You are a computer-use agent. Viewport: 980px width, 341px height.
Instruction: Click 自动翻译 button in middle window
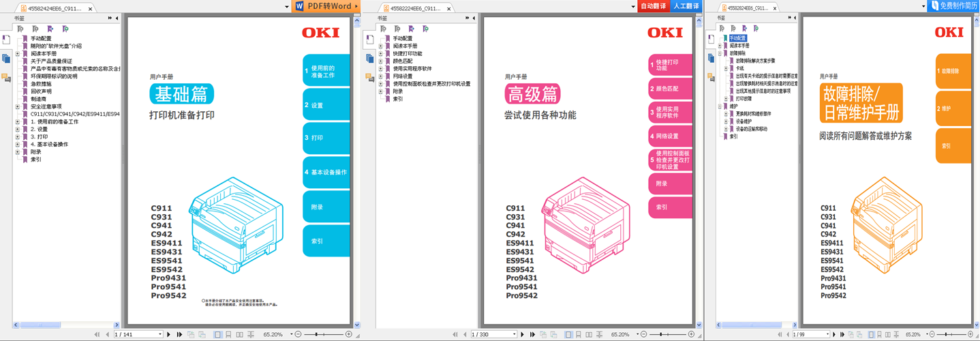tap(654, 6)
